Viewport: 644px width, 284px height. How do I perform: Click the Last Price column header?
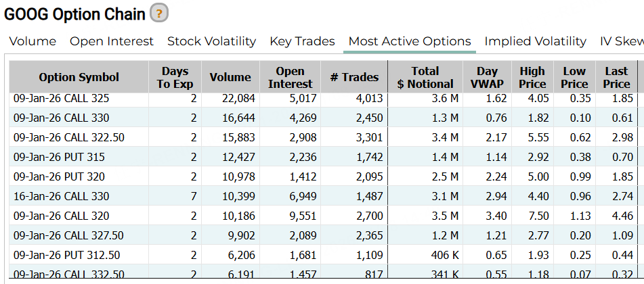616,77
